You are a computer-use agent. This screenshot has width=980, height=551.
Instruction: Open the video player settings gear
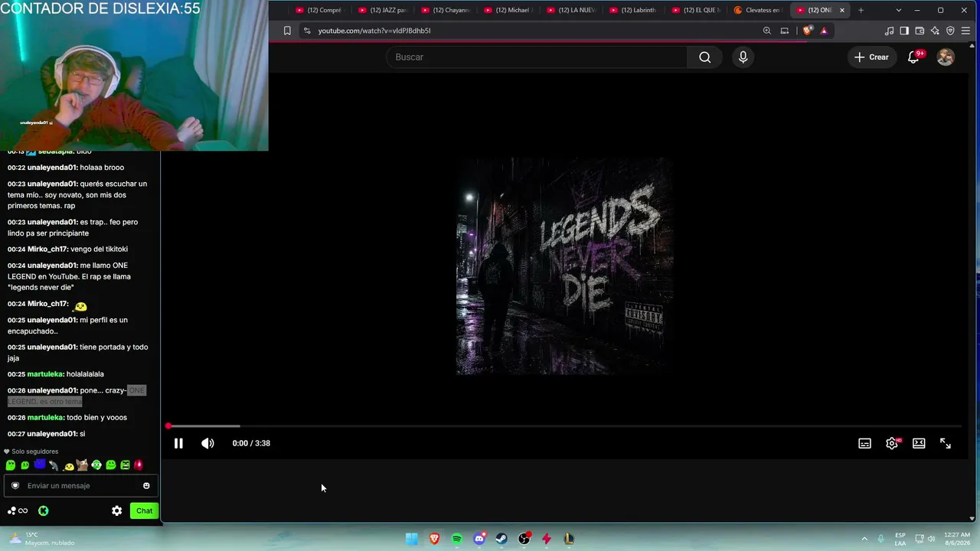tap(892, 443)
